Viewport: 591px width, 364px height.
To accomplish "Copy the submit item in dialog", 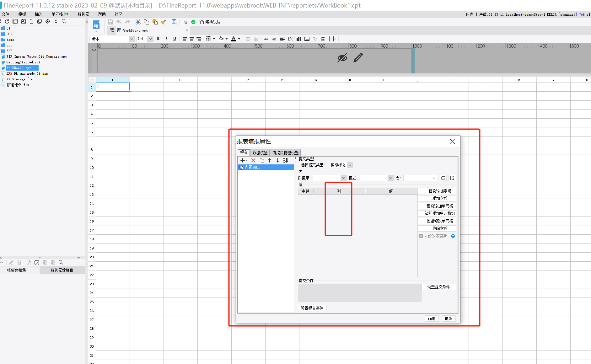I will click(x=261, y=160).
